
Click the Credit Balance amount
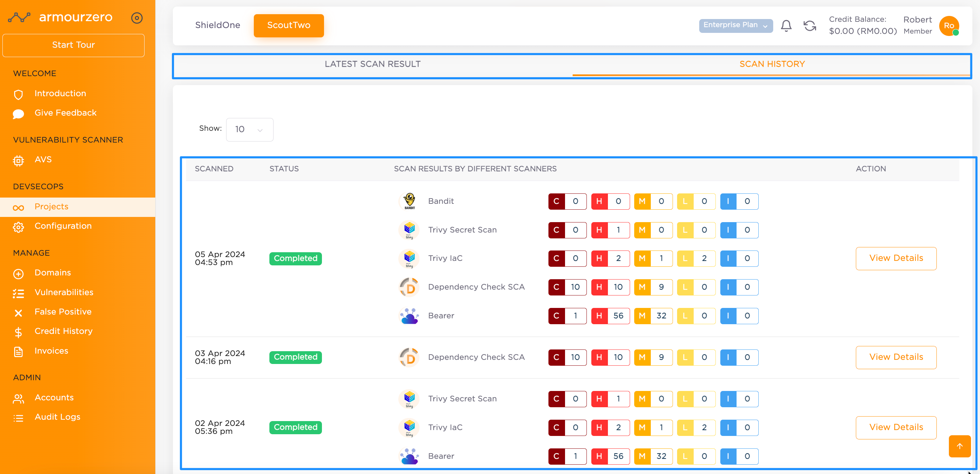pos(862,31)
